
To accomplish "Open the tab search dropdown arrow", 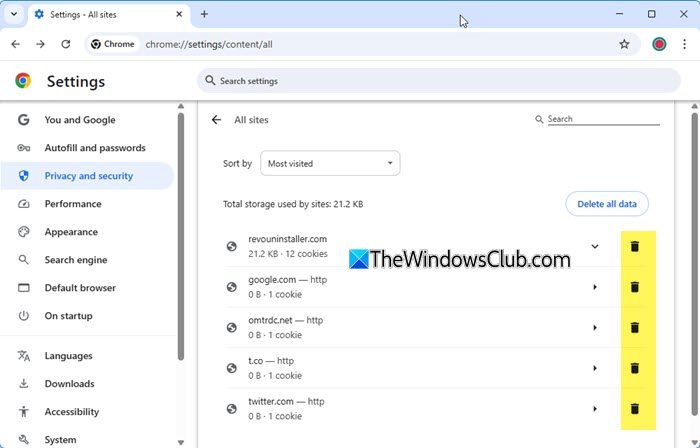I will coord(14,14).
